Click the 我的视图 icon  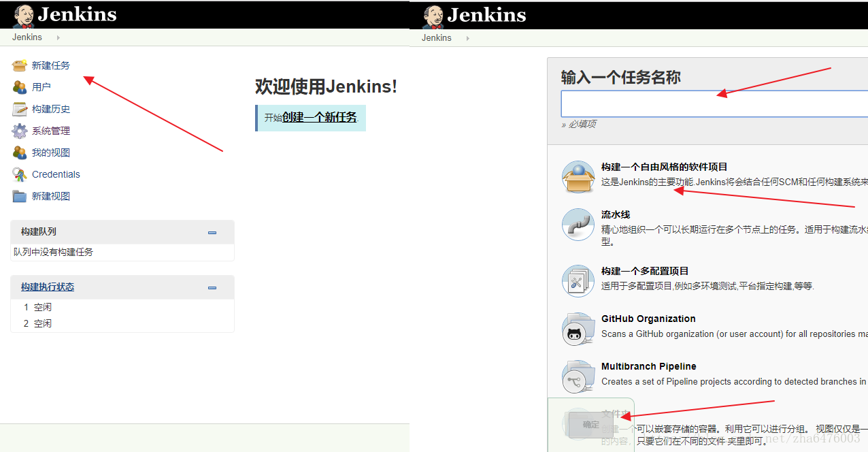(x=20, y=152)
